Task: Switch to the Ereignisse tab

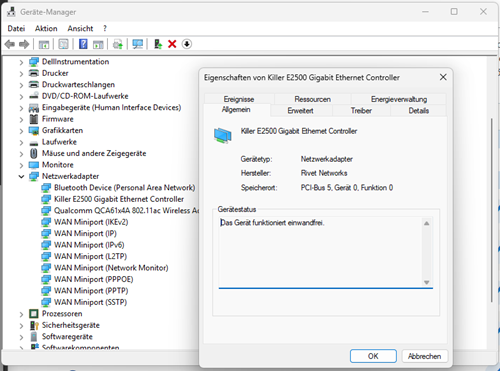Action: [239, 99]
